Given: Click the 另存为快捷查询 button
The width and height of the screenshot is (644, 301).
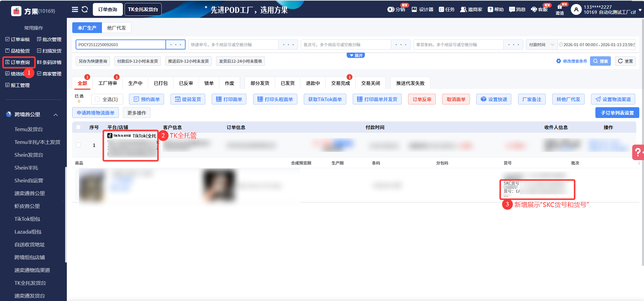Looking at the screenshot, I should coord(93,61).
